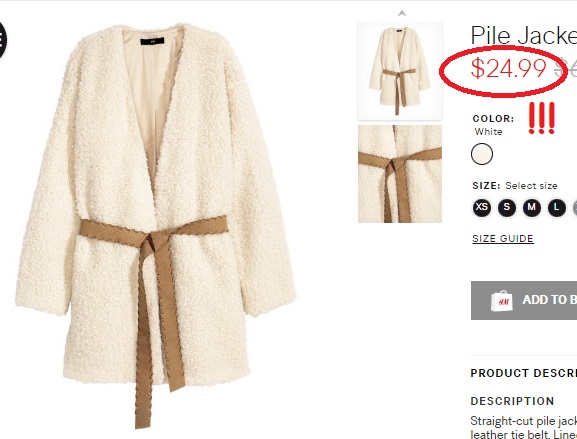Click the Select size label text
The image size is (577, 439).
531,186
